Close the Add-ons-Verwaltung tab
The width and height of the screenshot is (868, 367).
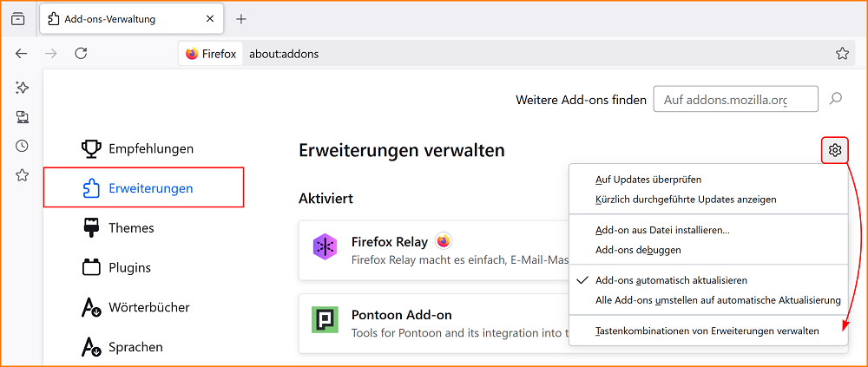(210, 19)
